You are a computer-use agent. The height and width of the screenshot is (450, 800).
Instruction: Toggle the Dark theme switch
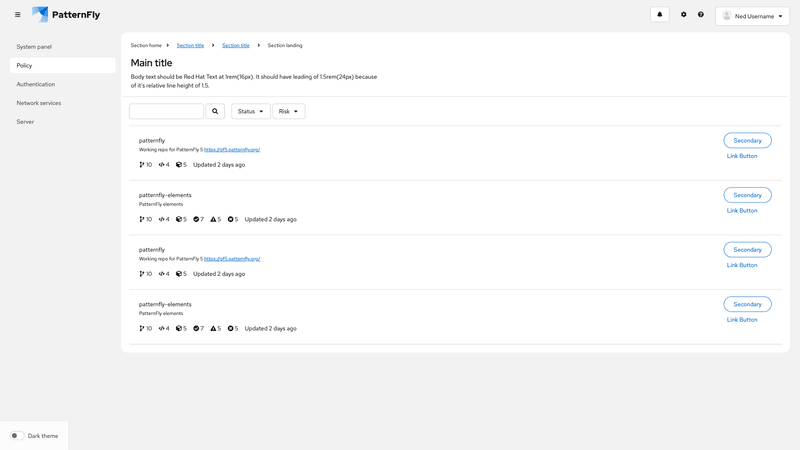coord(17,436)
